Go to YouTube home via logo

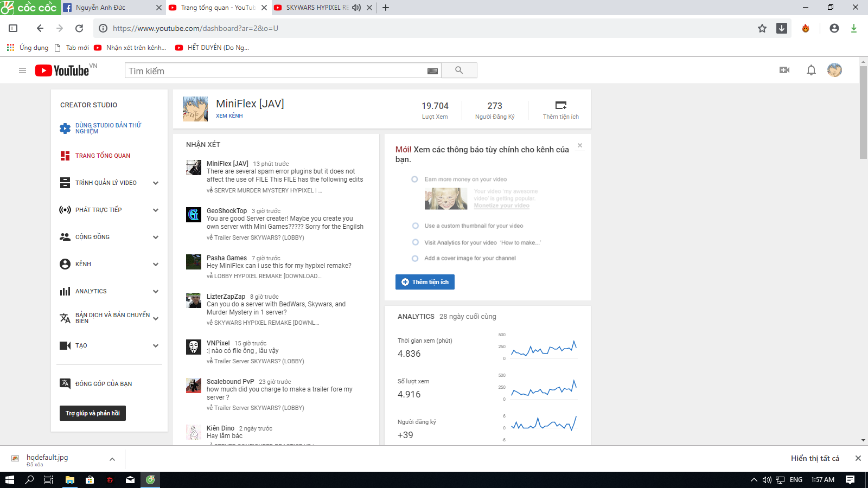pos(62,70)
